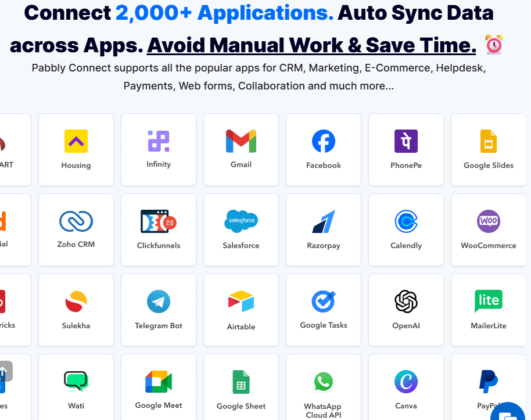Click the Google Meet icon
The width and height of the screenshot is (531, 420).
(159, 382)
